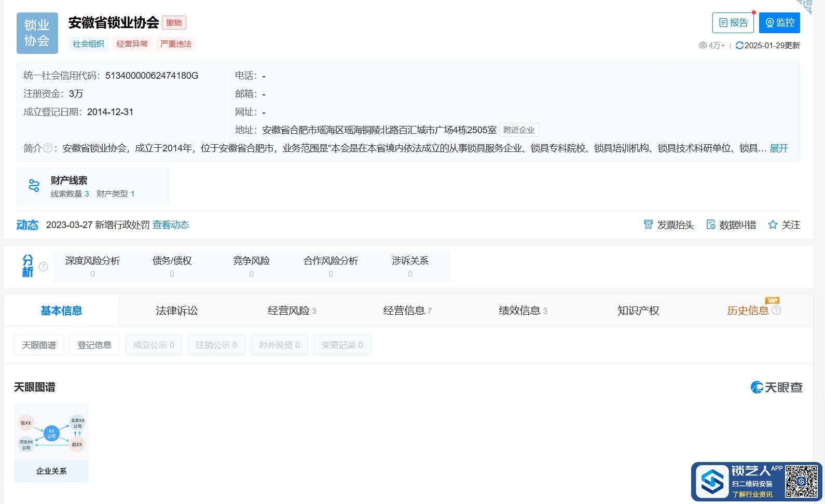Screen dimensions: 825x504
Task: Click the 锁艺人 APP QR code banner
Action: (x=756, y=482)
